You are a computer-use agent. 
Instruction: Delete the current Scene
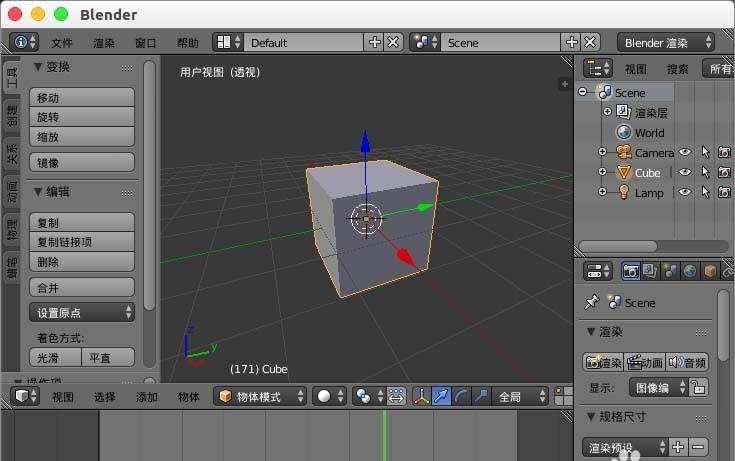pyautogui.click(x=591, y=42)
